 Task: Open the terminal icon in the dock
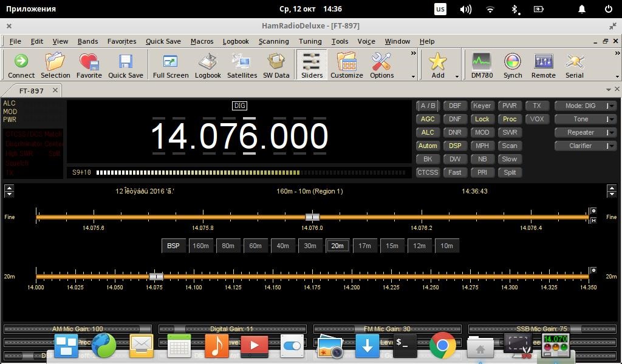tap(405, 346)
